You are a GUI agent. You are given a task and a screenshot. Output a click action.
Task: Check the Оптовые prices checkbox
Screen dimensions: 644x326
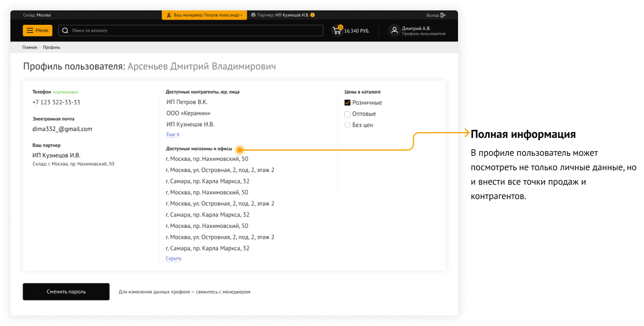click(348, 114)
